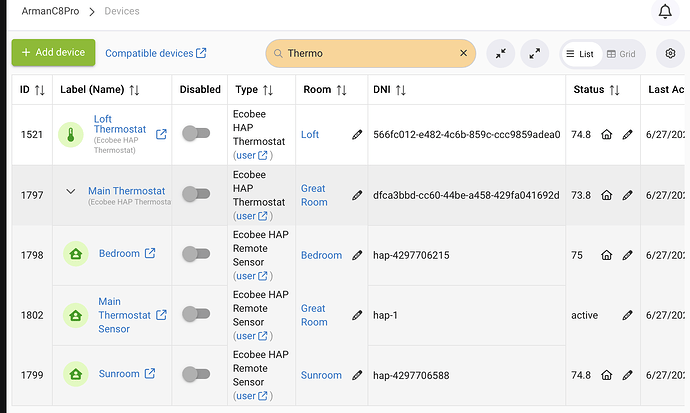
Task: Open Bedroom device external link icon
Action: point(150,253)
